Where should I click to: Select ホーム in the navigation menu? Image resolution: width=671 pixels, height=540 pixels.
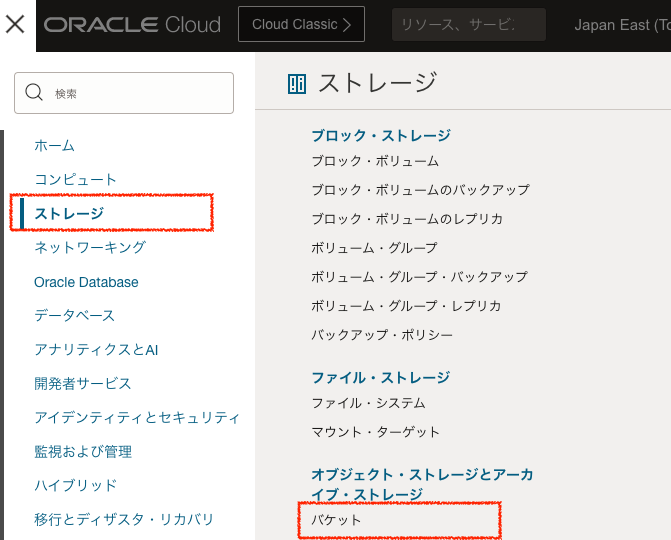point(54,145)
